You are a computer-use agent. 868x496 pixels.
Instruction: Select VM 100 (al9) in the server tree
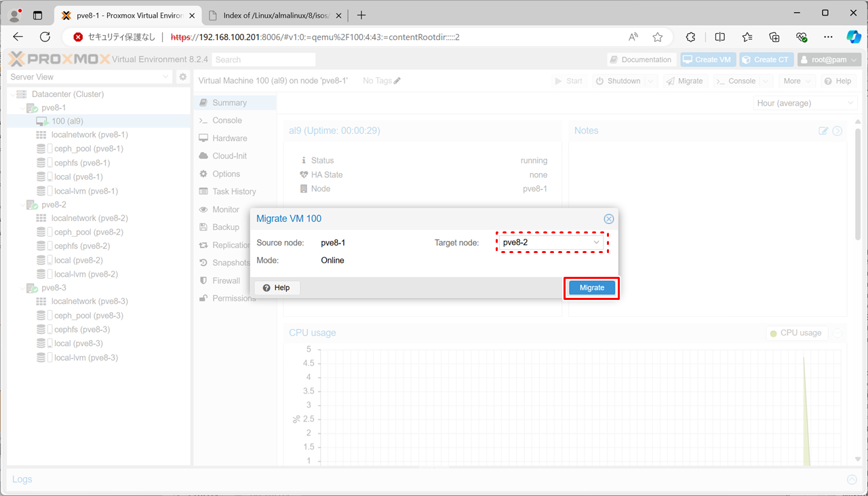click(67, 121)
